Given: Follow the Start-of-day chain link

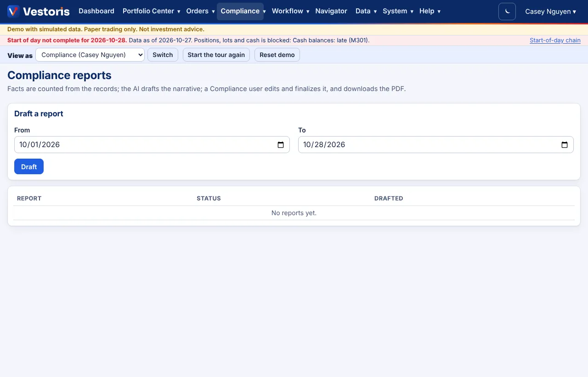Looking at the screenshot, I should (555, 40).
